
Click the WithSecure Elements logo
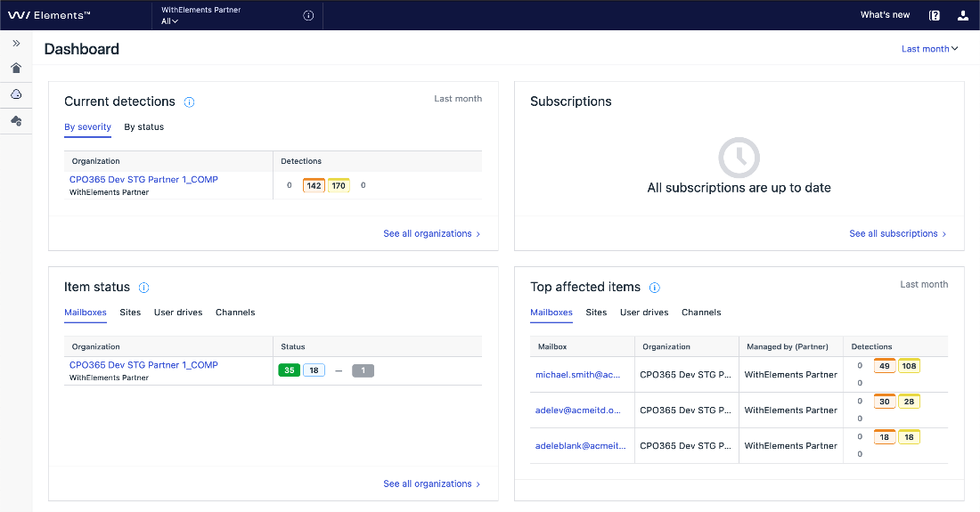click(x=49, y=15)
